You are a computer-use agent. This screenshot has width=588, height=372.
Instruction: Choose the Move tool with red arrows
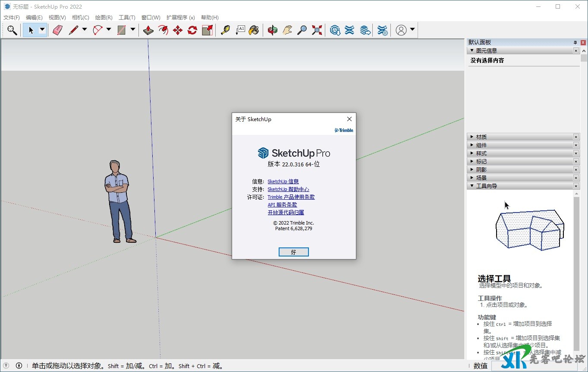[x=178, y=30]
